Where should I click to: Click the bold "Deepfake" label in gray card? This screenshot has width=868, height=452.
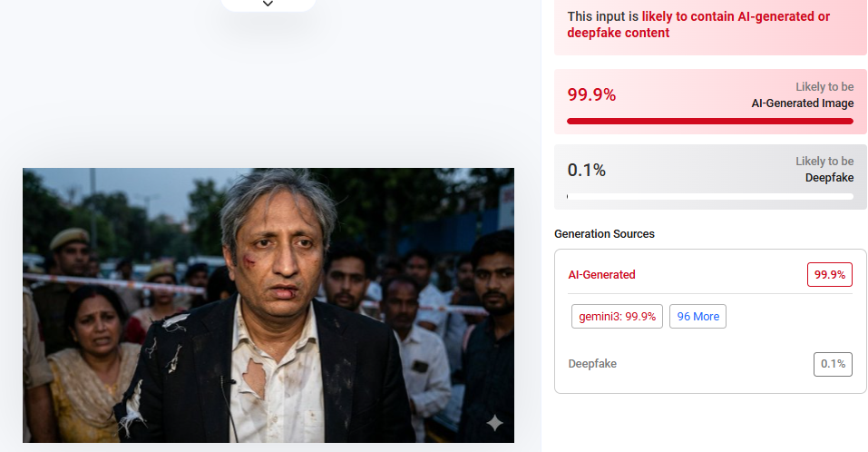pos(829,178)
